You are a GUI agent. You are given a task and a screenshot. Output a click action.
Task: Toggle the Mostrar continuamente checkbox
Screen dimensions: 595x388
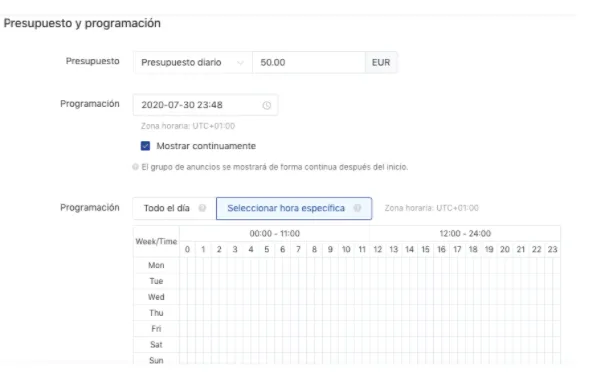click(x=145, y=146)
